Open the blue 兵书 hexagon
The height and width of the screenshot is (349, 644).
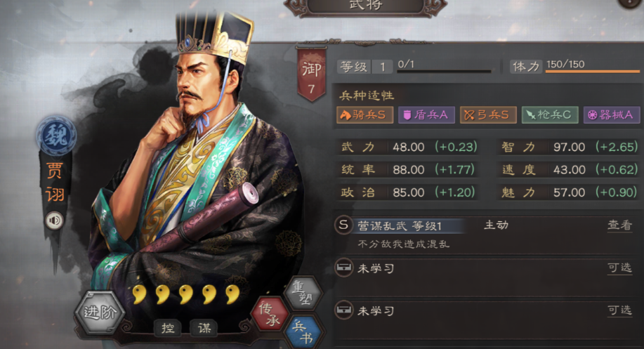303,331
